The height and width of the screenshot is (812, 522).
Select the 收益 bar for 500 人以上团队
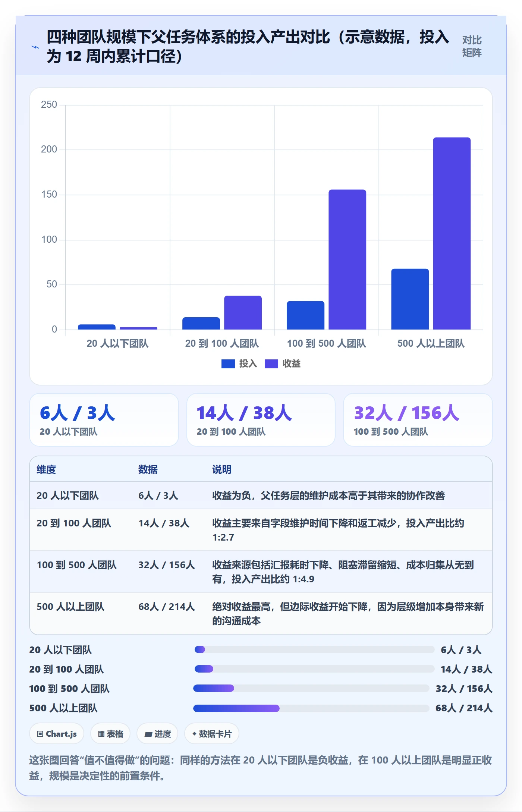(x=452, y=233)
